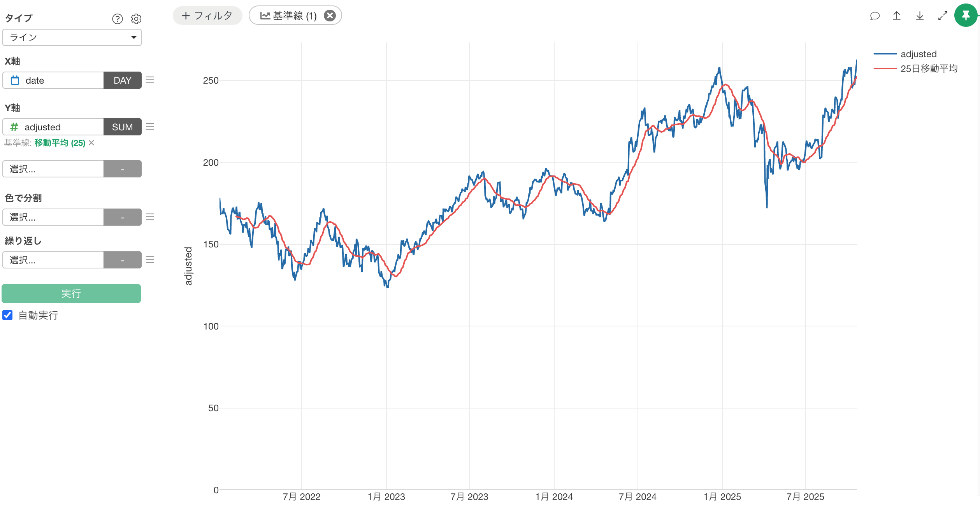980x512 pixels.
Task: Open the DAY date unit dropdown
Action: click(x=122, y=81)
